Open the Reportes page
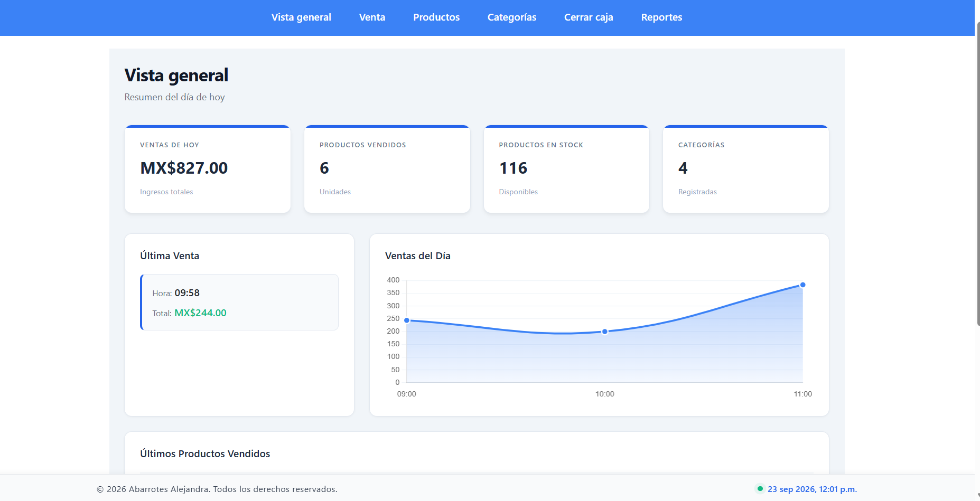The image size is (980, 501). [x=661, y=17]
